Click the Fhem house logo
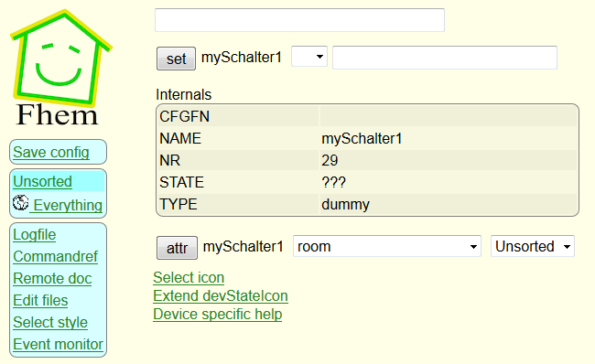Viewport: 595px width, 364px height. click(60, 68)
